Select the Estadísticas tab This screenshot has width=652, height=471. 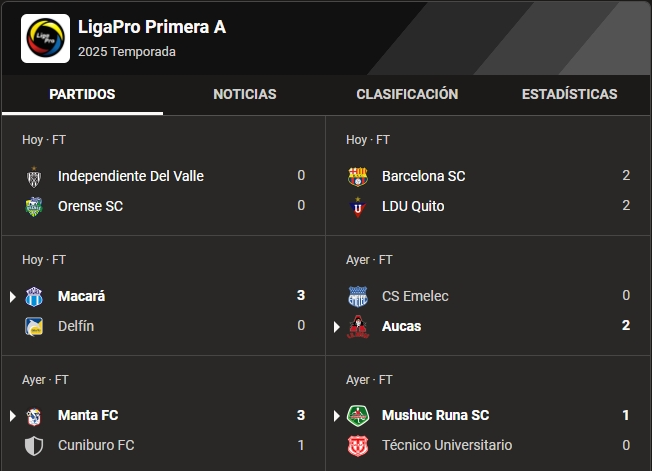569,94
